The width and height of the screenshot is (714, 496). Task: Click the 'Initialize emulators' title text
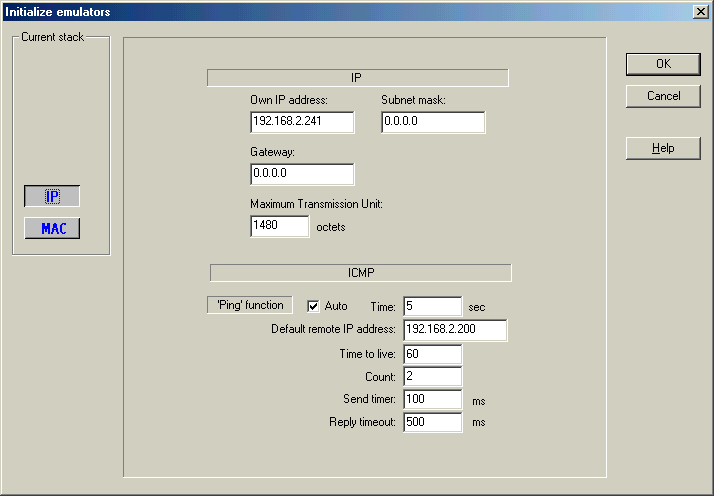point(57,12)
